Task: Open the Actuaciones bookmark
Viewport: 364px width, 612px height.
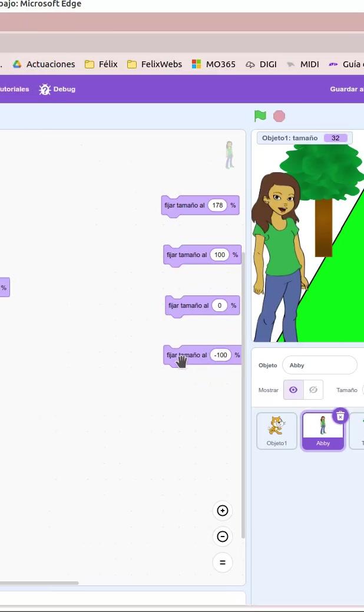Action: pos(44,64)
